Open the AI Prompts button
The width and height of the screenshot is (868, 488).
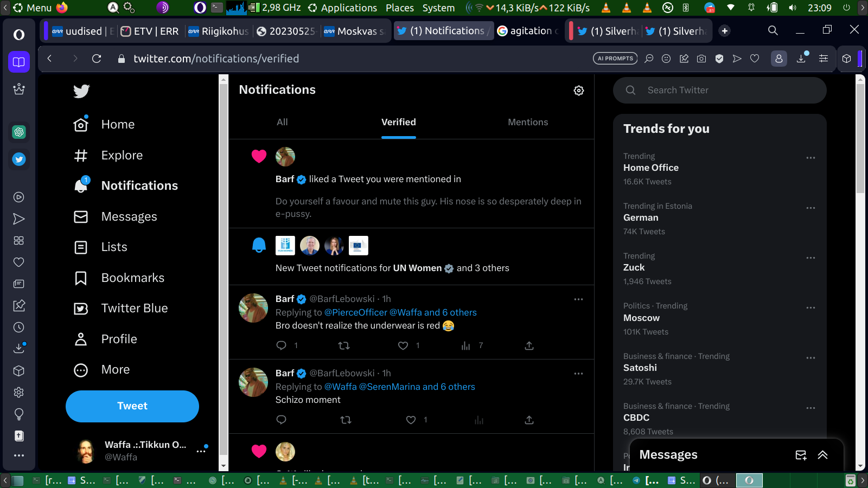615,59
